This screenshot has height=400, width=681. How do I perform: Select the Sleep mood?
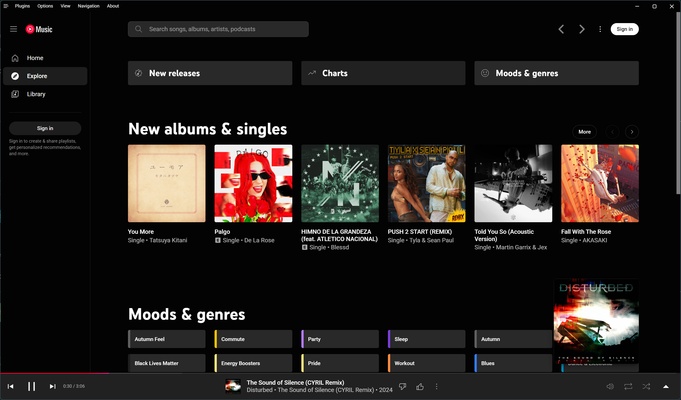(x=426, y=339)
